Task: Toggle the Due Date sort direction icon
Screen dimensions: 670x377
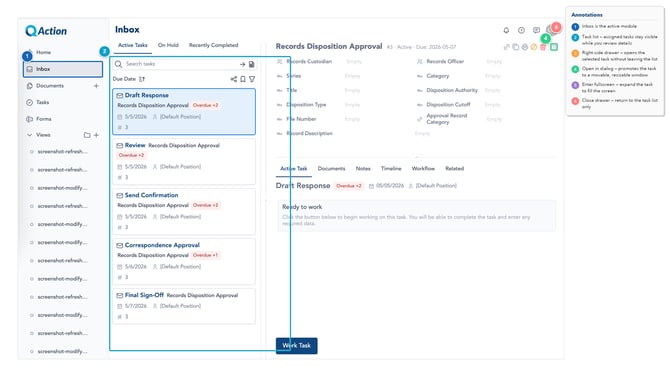Action: [x=142, y=79]
